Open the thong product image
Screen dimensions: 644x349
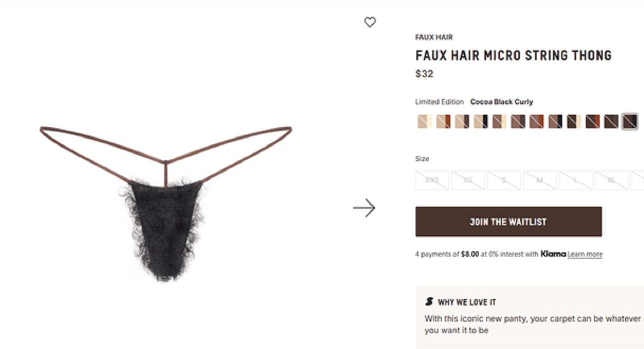point(166,203)
